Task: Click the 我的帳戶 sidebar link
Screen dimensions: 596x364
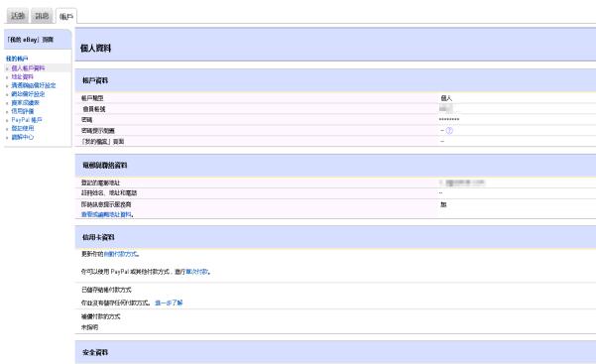Action: tap(17, 59)
